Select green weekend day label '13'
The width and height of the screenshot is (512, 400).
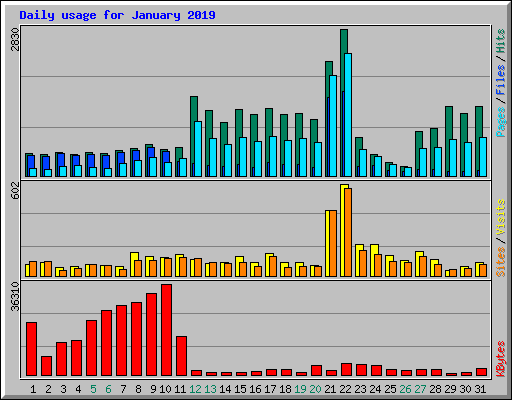pyautogui.click(x=211, y=389)
